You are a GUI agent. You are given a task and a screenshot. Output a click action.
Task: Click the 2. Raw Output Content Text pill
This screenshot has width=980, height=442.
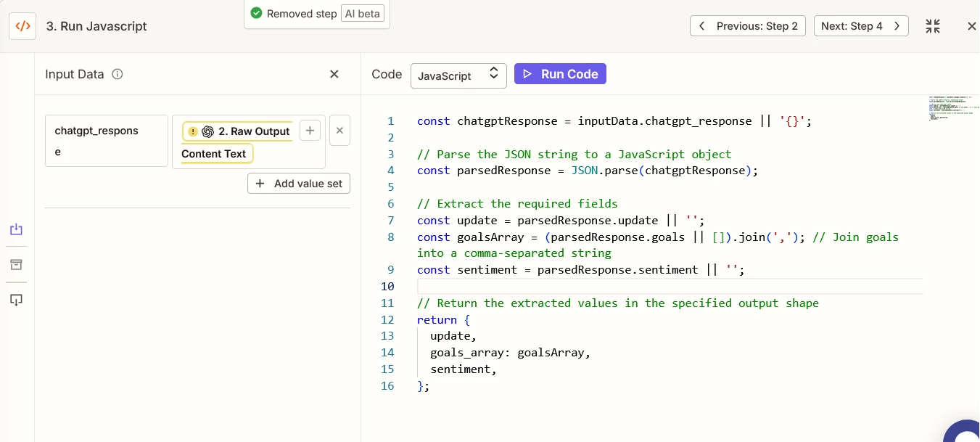pyautogui.click(x=237, y=142)
